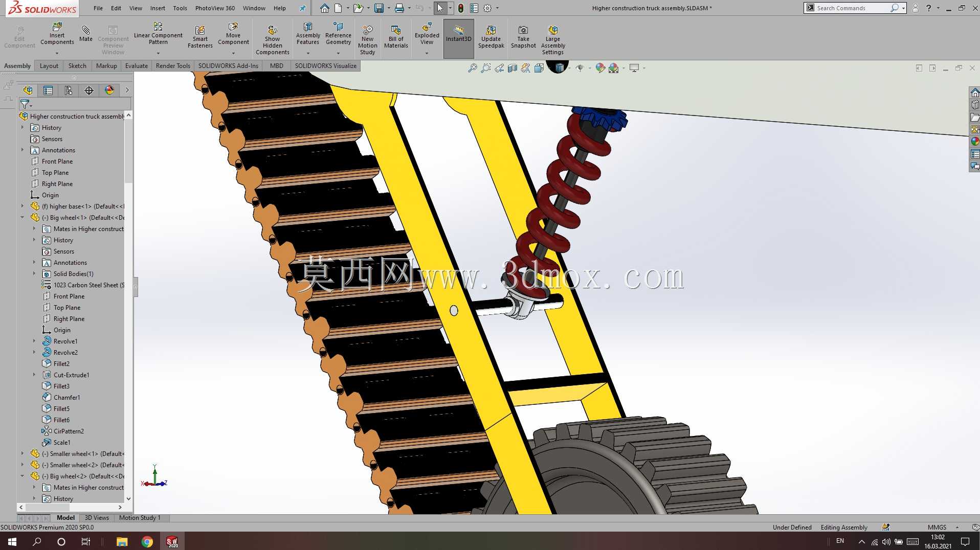Image resolution: width=980 pixels, height=550 pixels.
Task: Click the Previous View icon
Action: (x=499, y=68)
